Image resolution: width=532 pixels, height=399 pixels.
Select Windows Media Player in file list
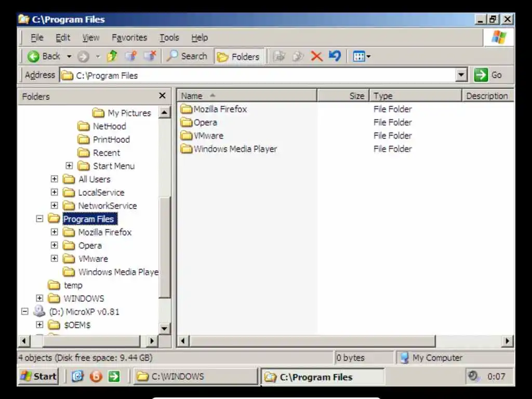[x=235, y=149]
